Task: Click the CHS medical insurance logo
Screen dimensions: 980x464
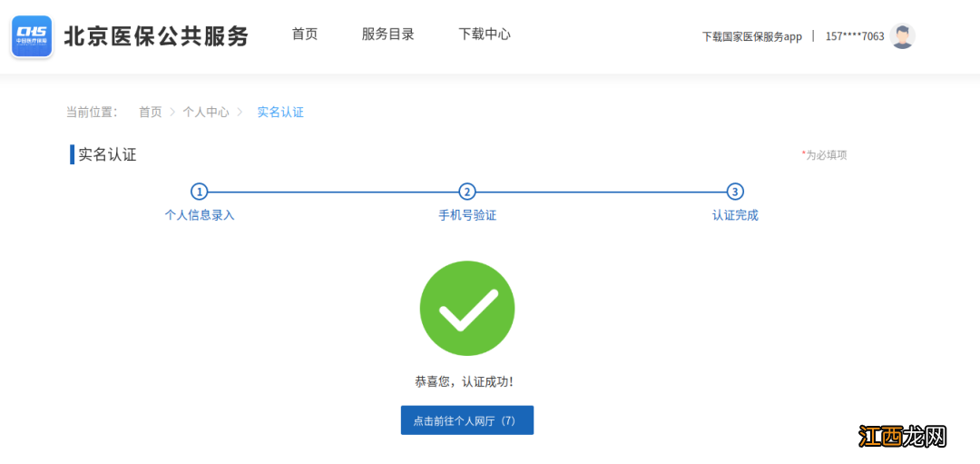Action: tap(32, 36)
